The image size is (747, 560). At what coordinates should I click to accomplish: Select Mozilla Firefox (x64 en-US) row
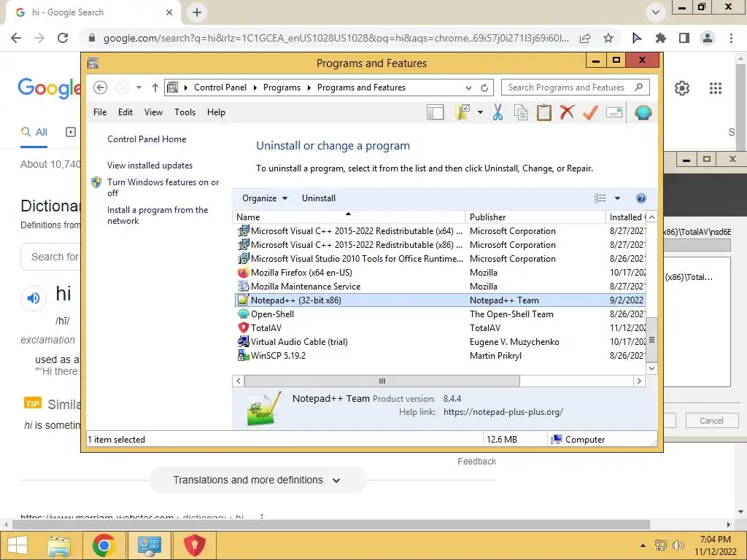click(440, 273)
